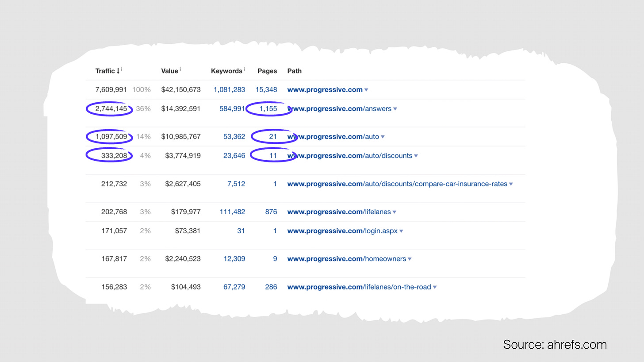Select the 156,283 traffic value
Viewport: 644px width, 362px height.
pyautogui.click(x=114, y=287)
